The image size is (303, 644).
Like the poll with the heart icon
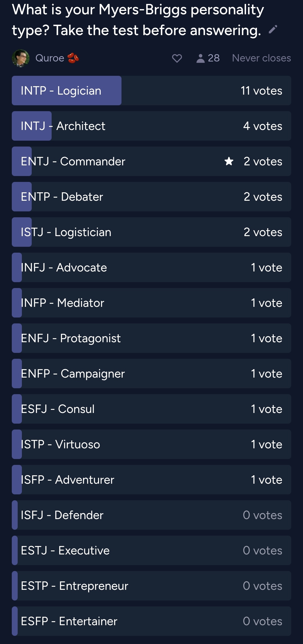(x=177, y=58)
